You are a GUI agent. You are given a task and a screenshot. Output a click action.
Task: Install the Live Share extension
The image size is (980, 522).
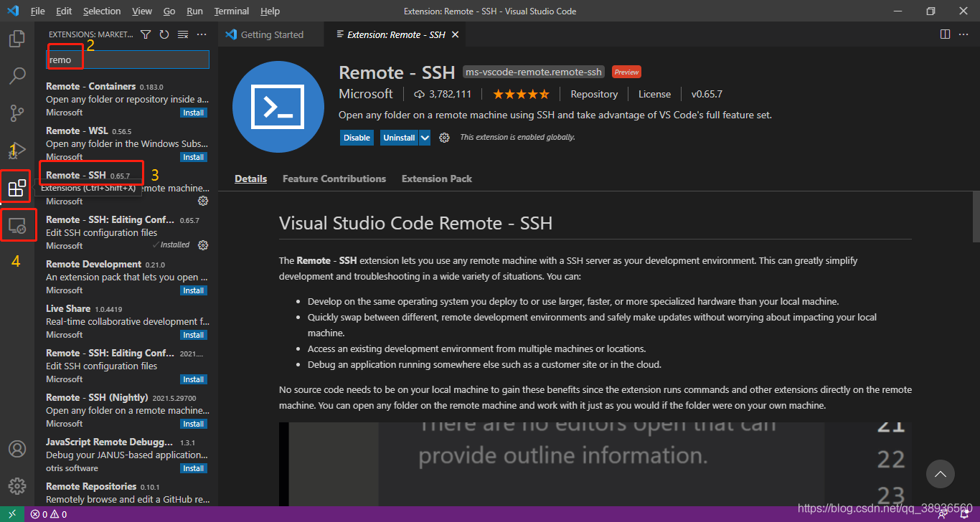click(x=194, y=335)
